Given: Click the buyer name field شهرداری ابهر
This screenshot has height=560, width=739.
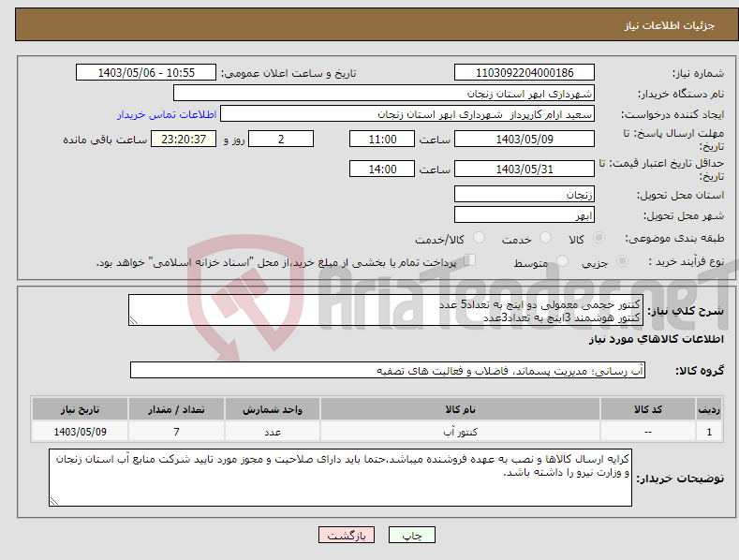Looking at the screenshot, I should point(384,94).
